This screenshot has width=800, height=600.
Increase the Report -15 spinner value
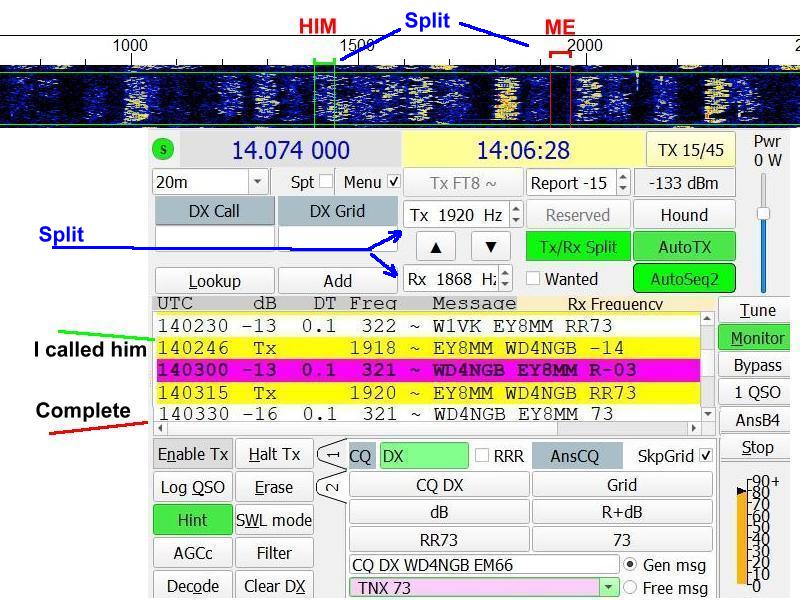[x=623, y=177]
